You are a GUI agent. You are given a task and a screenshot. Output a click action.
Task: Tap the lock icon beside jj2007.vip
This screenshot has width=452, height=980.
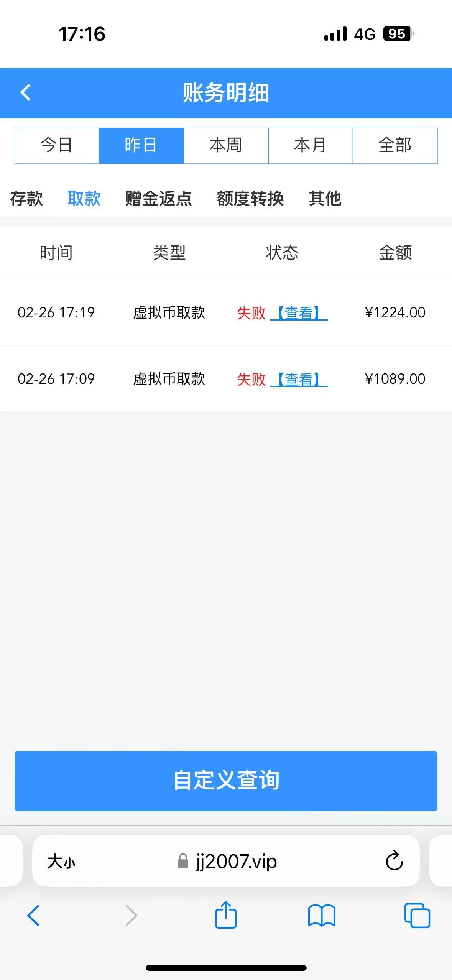[183, 861]
